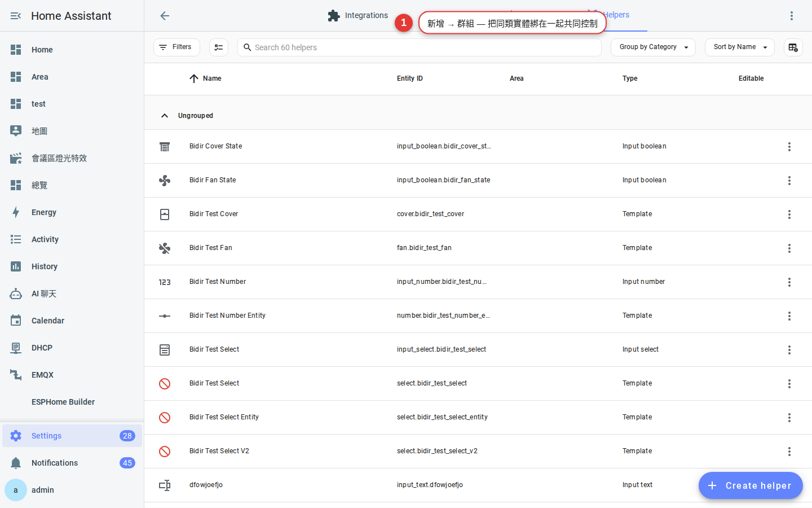The height and width of the screenshot is (508, 812).
Task: Collapse the Ungrouped section
Action: point(165,116)
